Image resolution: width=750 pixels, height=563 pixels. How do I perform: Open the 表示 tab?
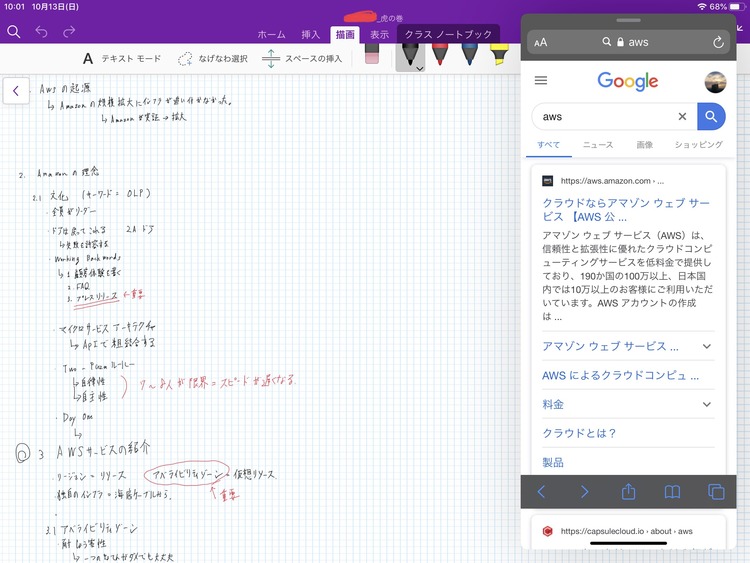coord(379,34)
